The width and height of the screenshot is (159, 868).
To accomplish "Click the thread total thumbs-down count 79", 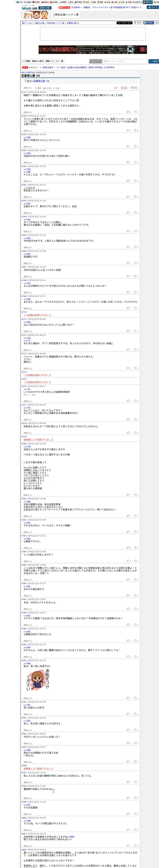I will click(134, 88).
